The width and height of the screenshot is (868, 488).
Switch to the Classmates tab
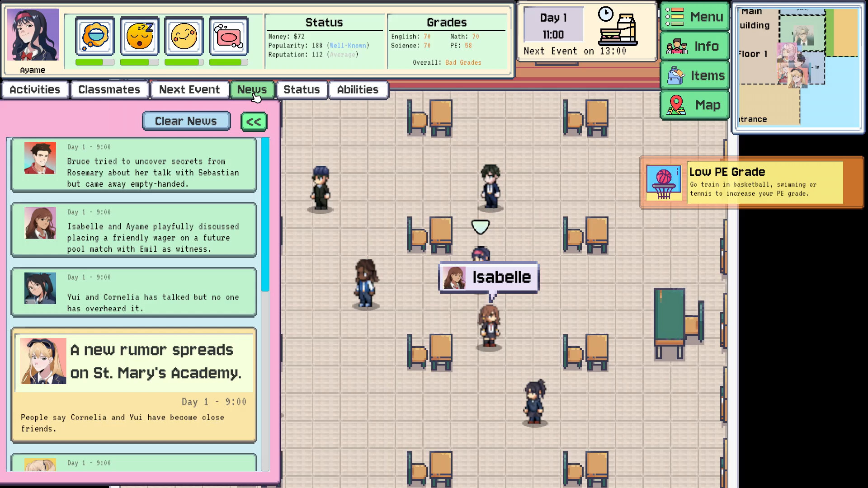click(x=109, y=89)
